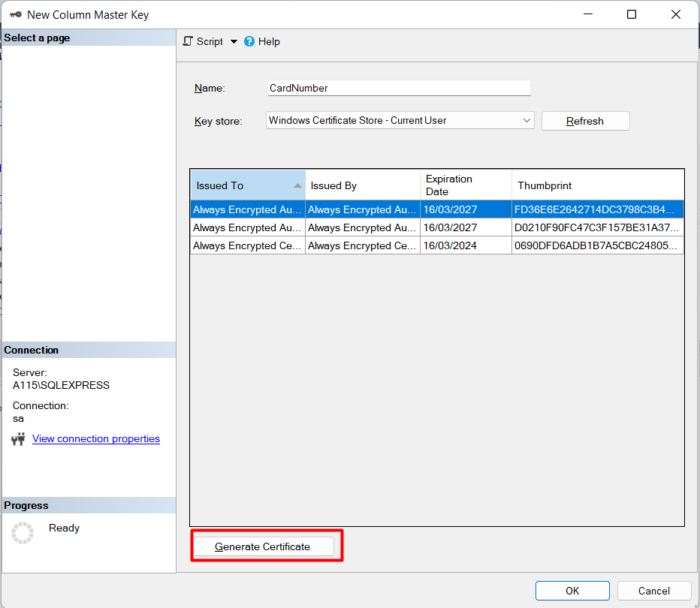This screenshot has height=608, width=700.
Task: Click the Thumbprint column header
Action: click(x=597, y=185)
